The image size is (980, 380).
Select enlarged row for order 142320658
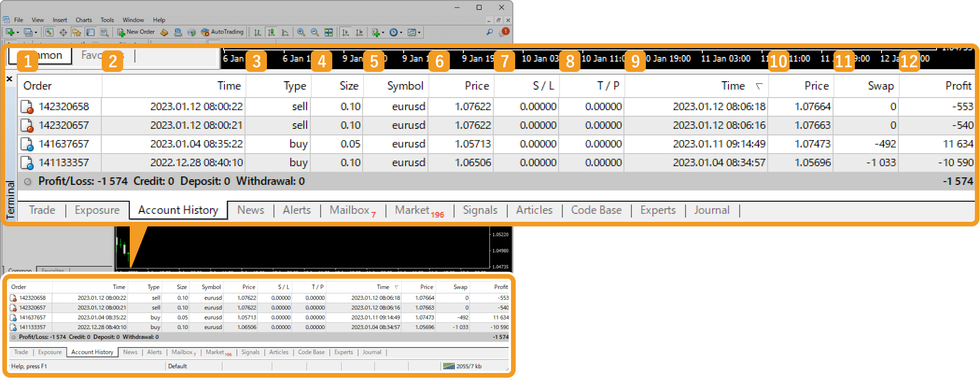point(496,107)
